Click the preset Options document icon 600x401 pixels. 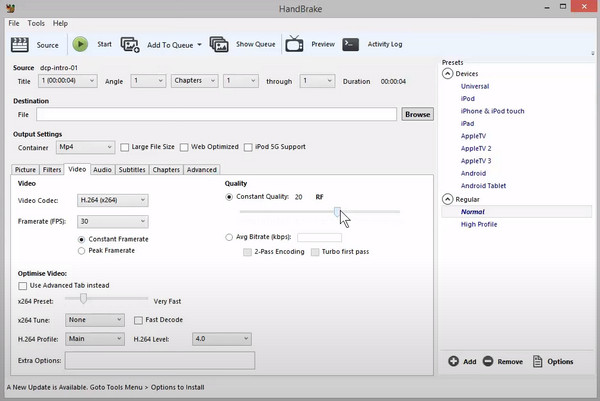[x=538, y=361]
